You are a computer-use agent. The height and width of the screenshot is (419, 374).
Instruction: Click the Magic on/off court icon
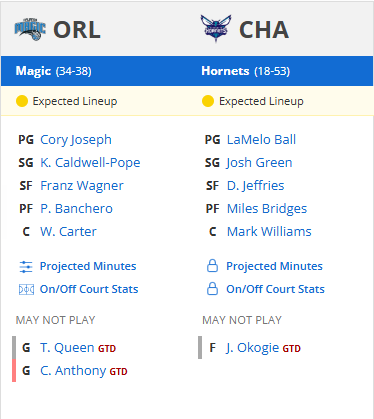pyautogui.click(x=26, y=289)
